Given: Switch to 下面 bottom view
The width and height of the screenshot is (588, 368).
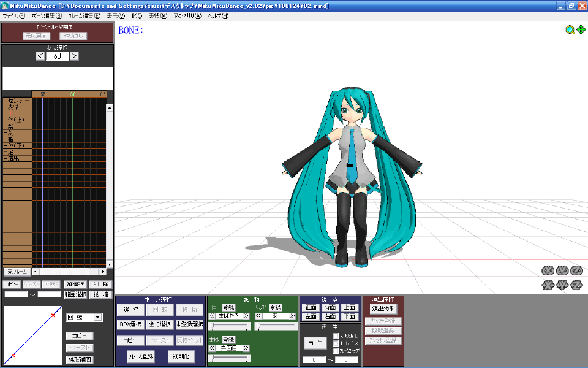Looking at the screenshot, I should 350,316.
